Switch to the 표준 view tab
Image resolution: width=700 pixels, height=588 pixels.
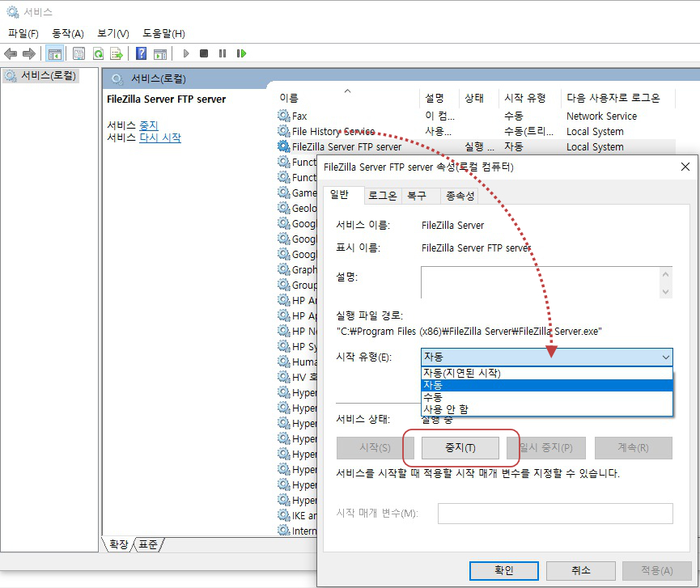[x=148, y=544]
